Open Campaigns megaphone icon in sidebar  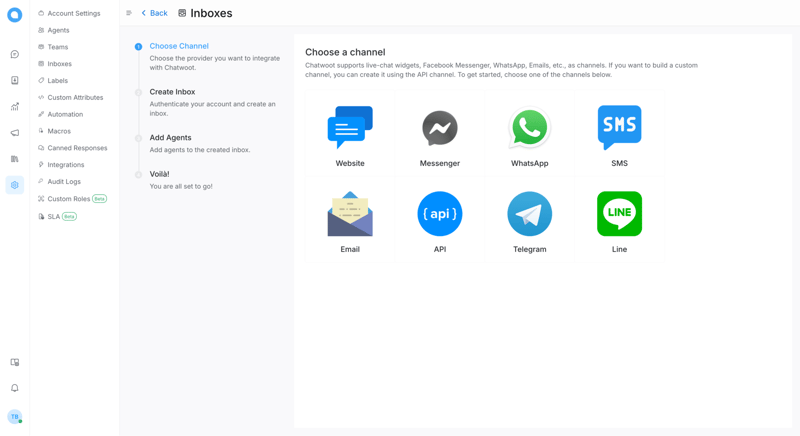15,132
